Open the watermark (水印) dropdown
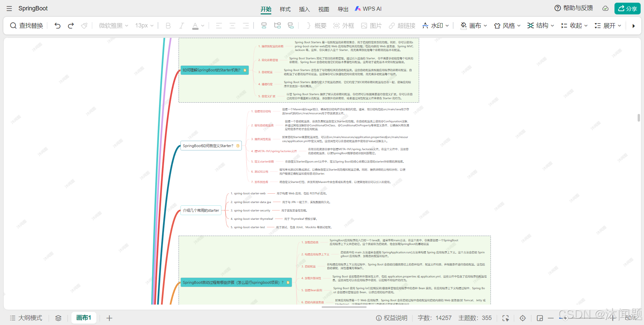644x325 pixels. pyautogui.click(x=435, y=25)
